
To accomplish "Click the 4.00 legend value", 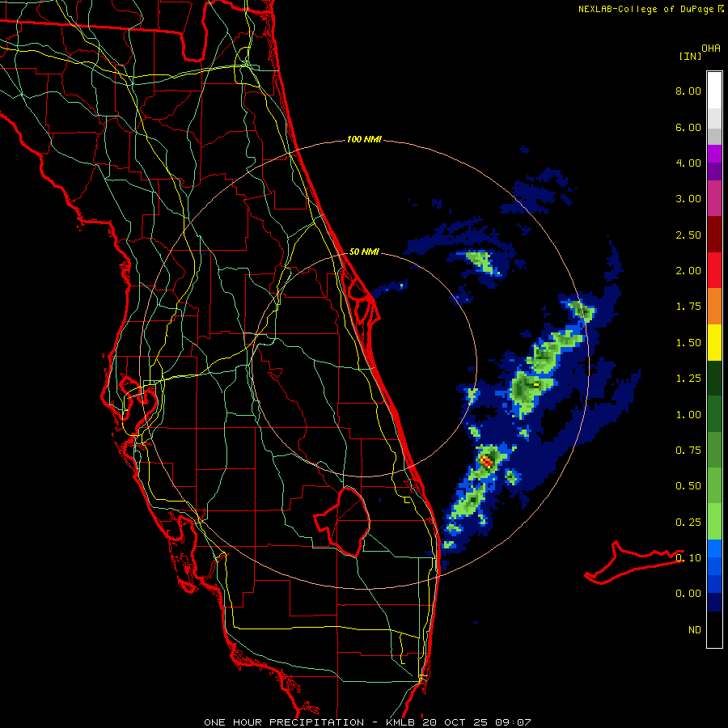I will click(688, 163).
